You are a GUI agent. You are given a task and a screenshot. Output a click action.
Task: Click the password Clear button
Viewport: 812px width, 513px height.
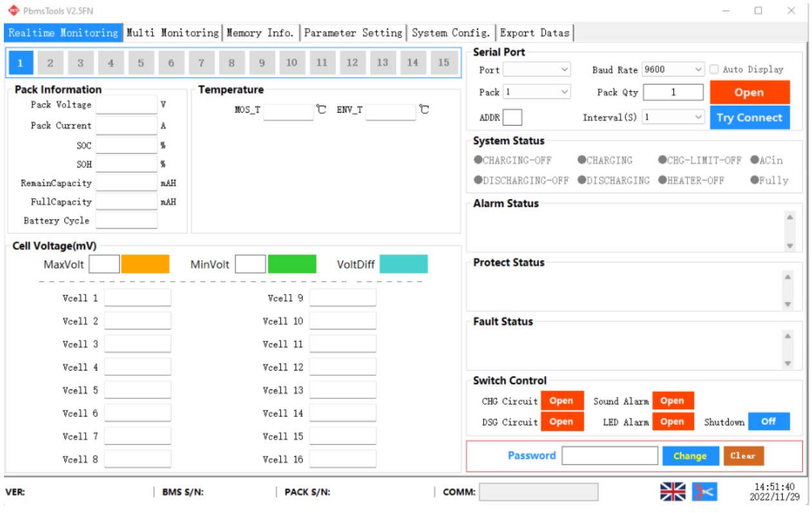point(743,456)
